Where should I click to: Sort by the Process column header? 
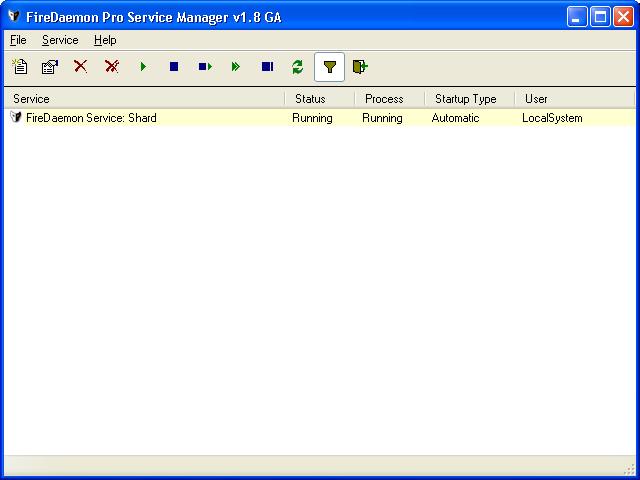pyautogui.click(x=390, y=99)
